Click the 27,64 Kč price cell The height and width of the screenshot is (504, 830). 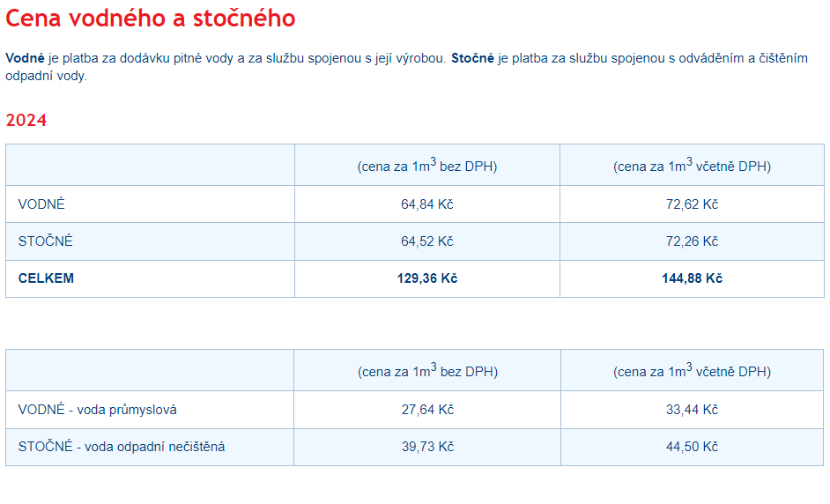(427, 410)
